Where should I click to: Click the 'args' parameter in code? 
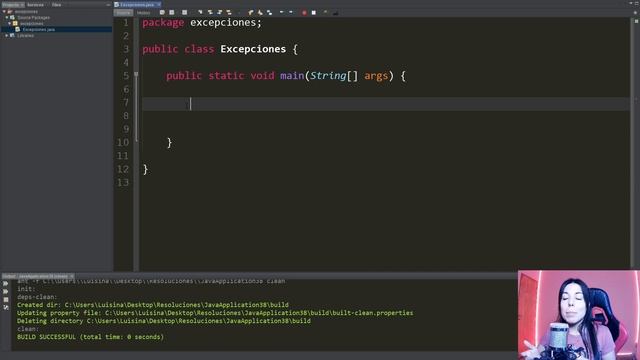pyautogui.click(x=376, y=76)
